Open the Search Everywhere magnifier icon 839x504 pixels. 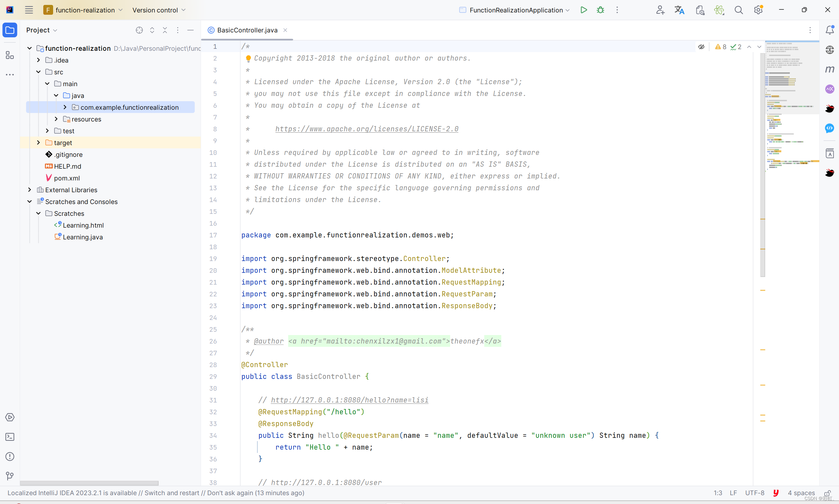coord(738,10)
